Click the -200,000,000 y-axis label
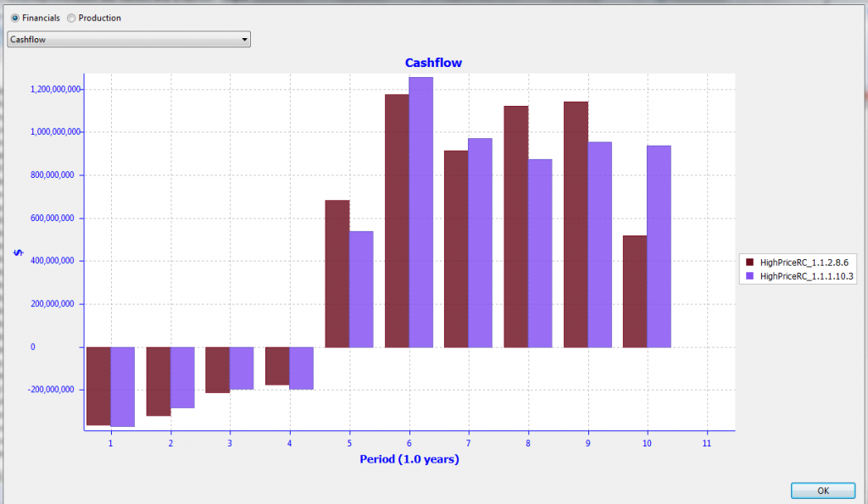The image size is (868, 504). 51,390
